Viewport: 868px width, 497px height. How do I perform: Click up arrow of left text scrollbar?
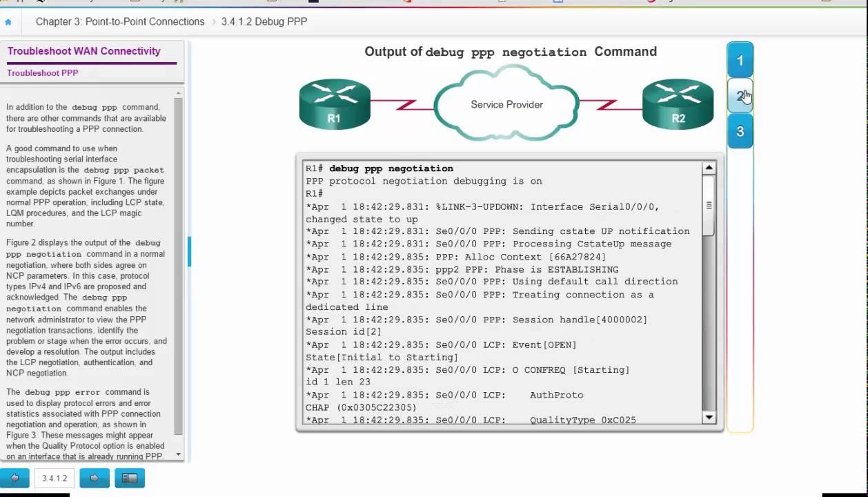179,93
